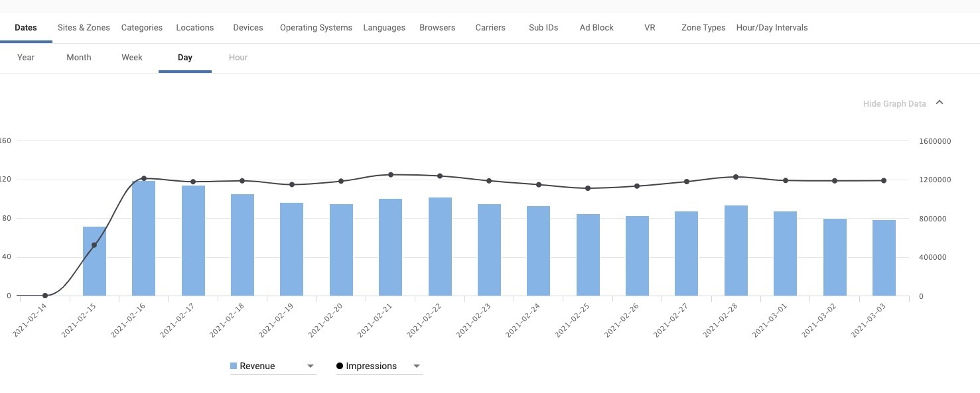The height and width of the screenshot is (393, 980).
Task: Click the Hide Graph Data link
Action: click(x=894, y=104)
